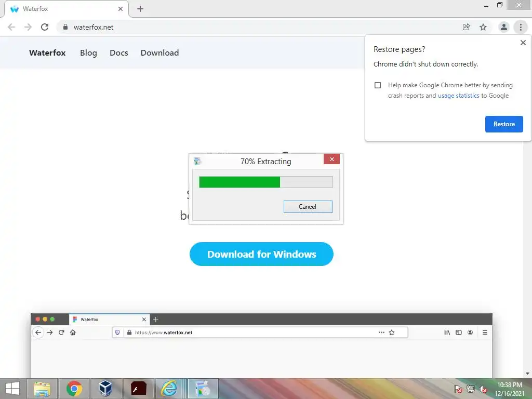Open the Waterfox home link
Image resolution: width=532 pixels, height=399 pixels.
pos(47,53)
